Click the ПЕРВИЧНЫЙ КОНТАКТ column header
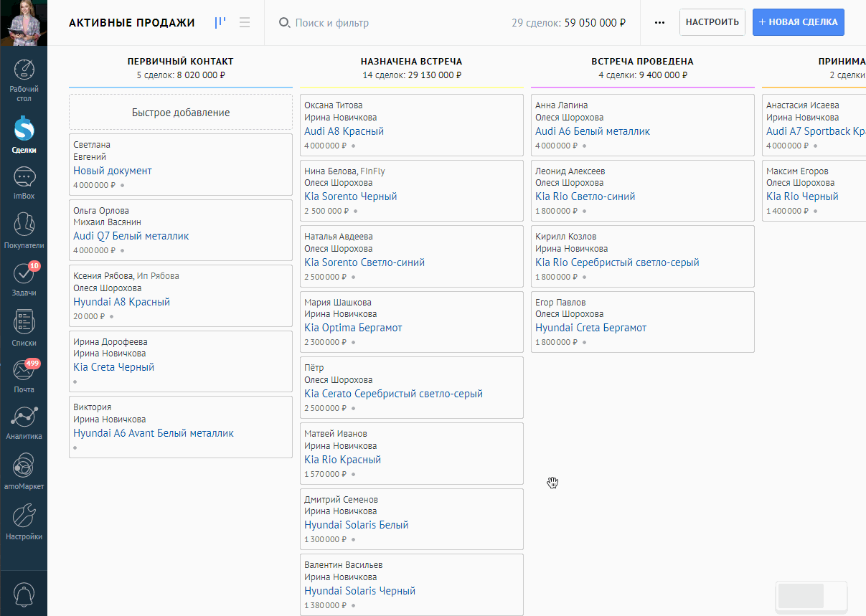The width and height of the screenshot is (866, 616). point(181,62)
